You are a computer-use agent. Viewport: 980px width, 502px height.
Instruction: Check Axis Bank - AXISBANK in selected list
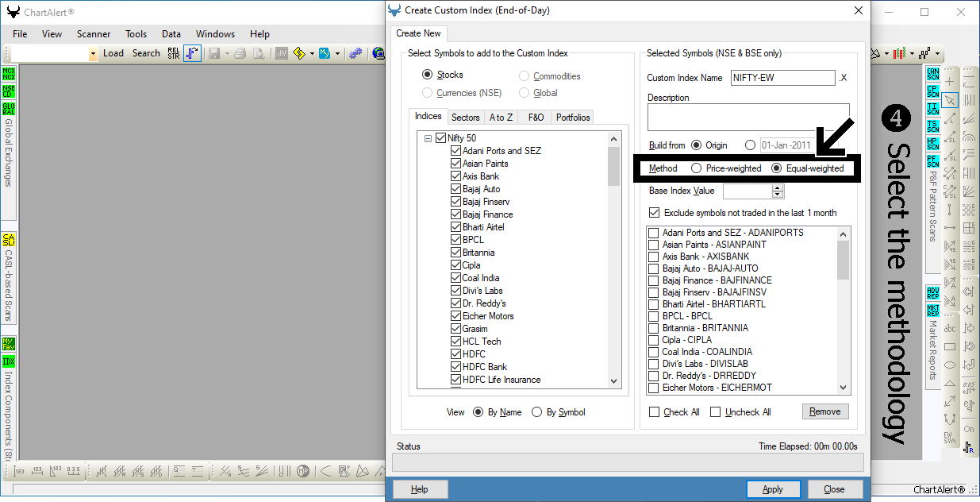654,257
